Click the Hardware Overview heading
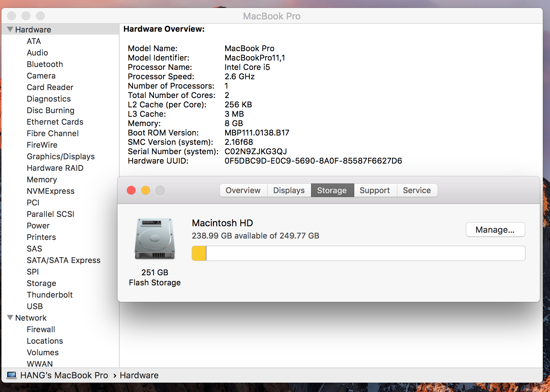This screenshot has width=550, height=392. 164,29
